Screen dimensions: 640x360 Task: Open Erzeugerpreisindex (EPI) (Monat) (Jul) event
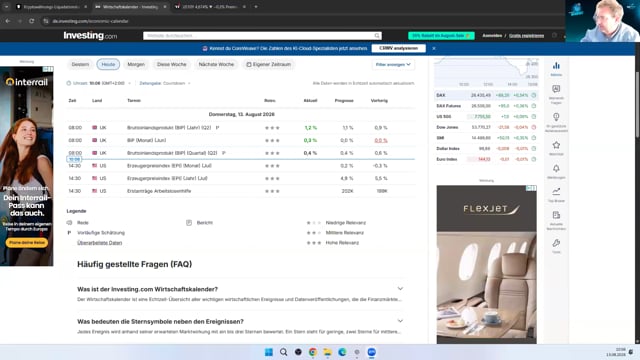point(169,166)
